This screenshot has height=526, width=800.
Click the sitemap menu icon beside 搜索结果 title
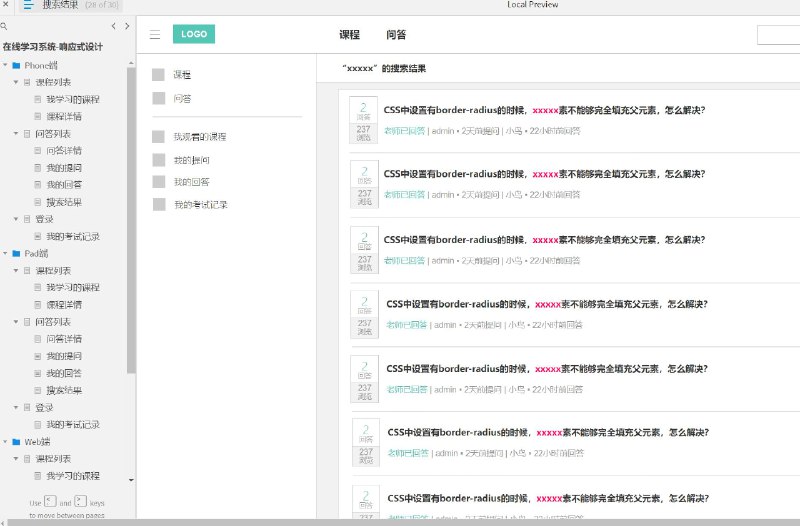click(29, 6)
